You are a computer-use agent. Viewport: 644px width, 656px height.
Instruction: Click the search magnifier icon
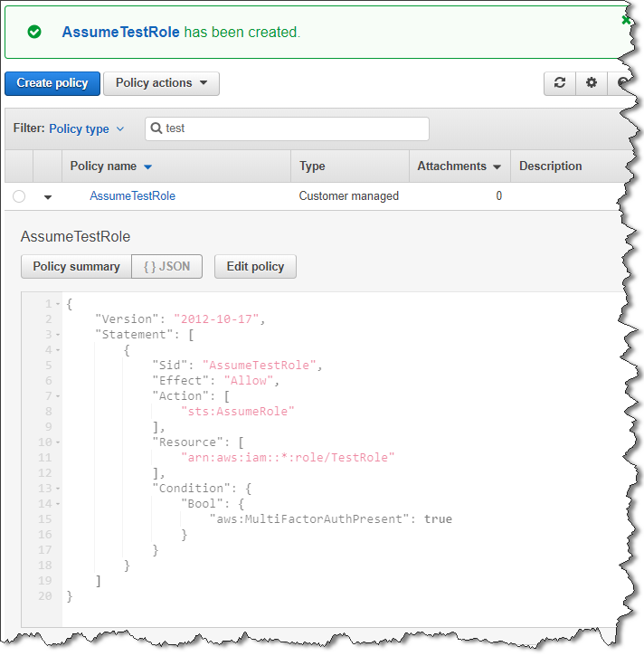156,128
